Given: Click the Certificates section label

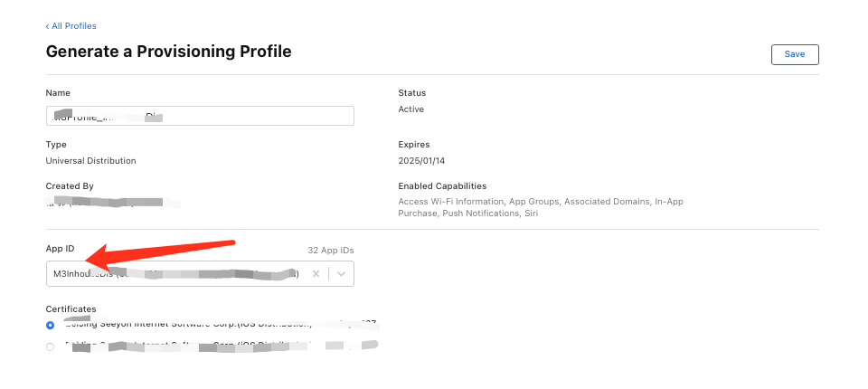Looking at the screenshot, I should pyautogui.click(x=71, y=309).
